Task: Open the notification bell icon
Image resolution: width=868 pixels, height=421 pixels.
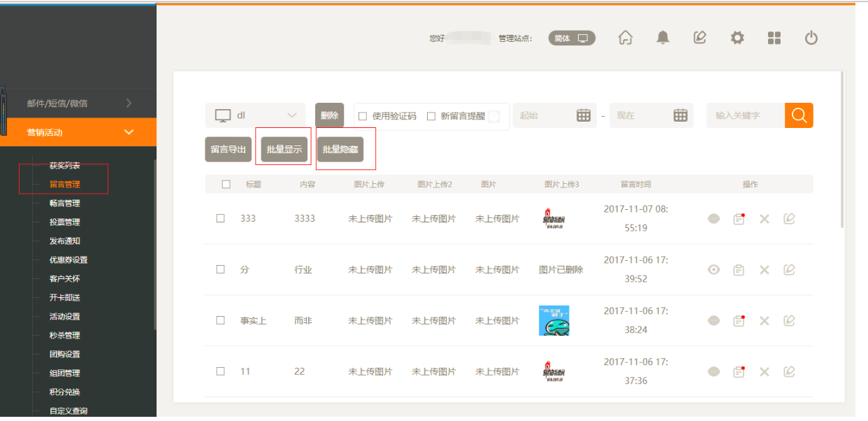Action: click(663, 38)
